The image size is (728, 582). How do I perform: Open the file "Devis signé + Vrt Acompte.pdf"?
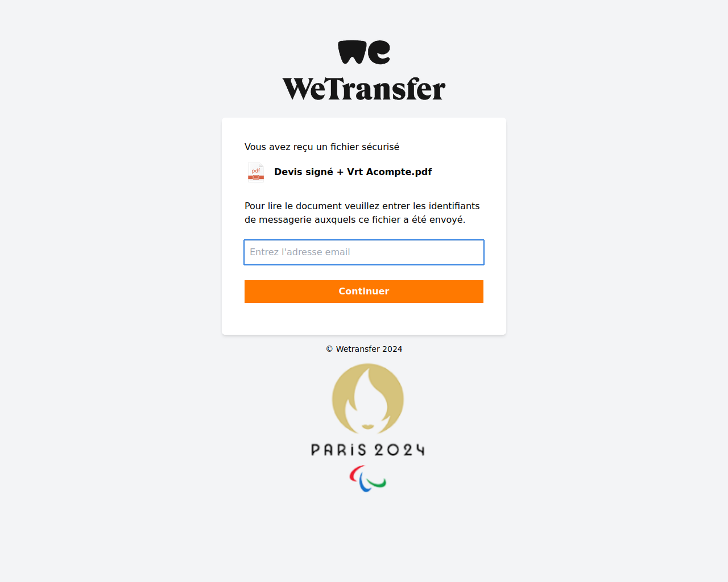pyautogui.click(x=353, y=172)
